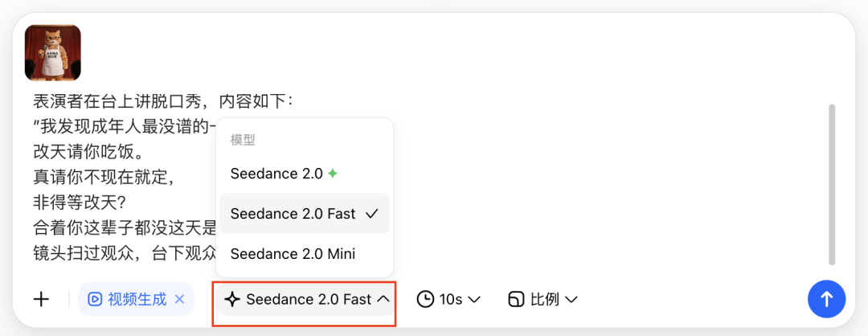This screenshot has height=336, width=868.
Task: Send the prompt with blue arrow button
Action: (826, 300)
